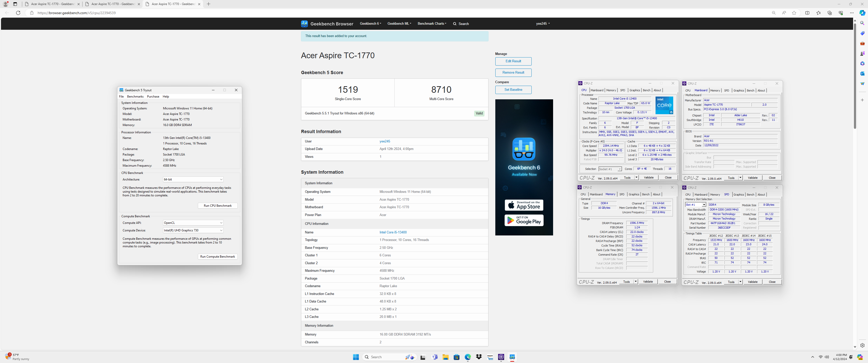The width and height of the screenshot is (868, 363).
Task: Click the page vertical scrollbar thumb
Action: coord(855,76)
